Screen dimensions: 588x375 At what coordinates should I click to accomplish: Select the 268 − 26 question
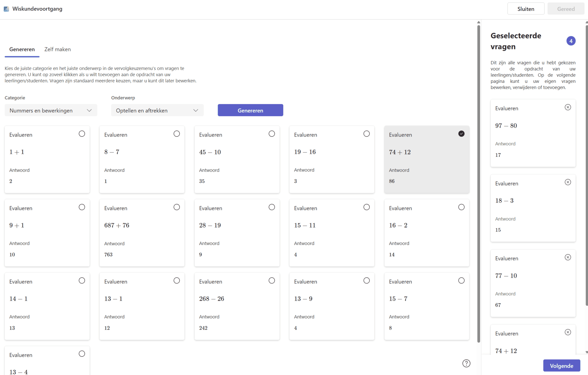pos(272,281)
